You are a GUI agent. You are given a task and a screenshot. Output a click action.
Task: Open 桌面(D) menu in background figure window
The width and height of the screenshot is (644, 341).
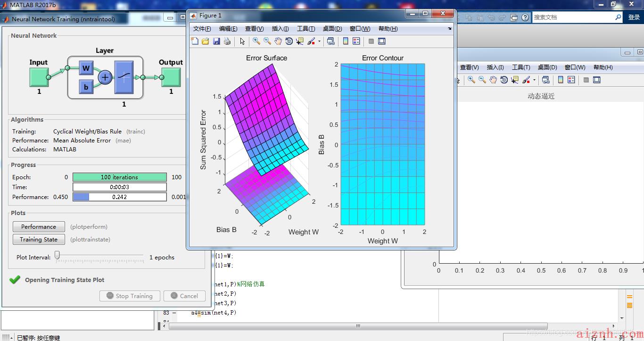point(547,67)
